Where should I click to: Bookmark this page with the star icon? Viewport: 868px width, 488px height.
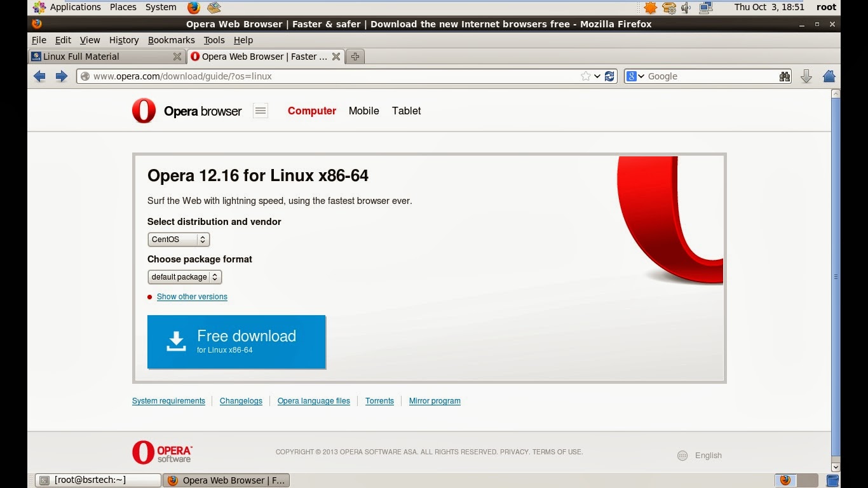(x=585, y=76)
